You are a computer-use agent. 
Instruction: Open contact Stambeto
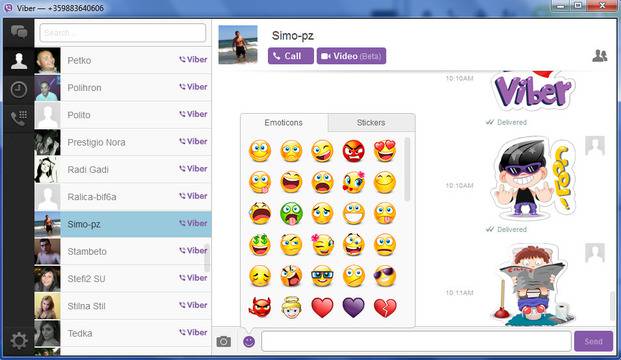point(123,251)
